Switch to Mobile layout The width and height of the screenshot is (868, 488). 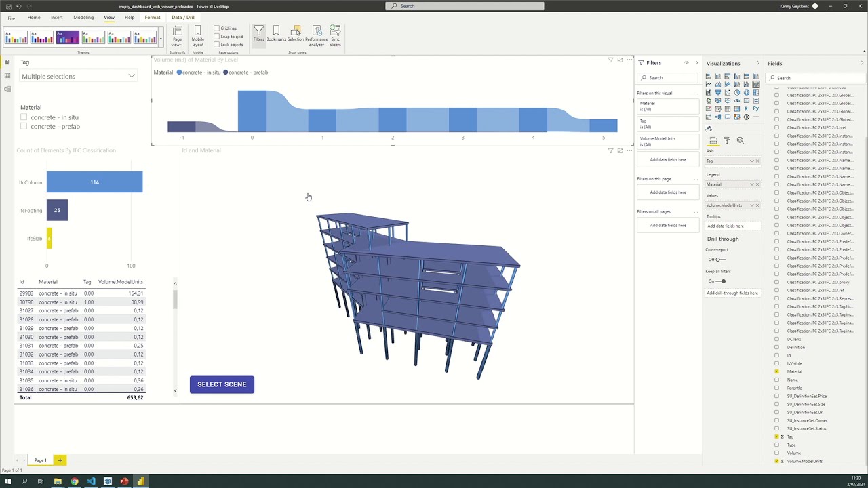point(197,36)
